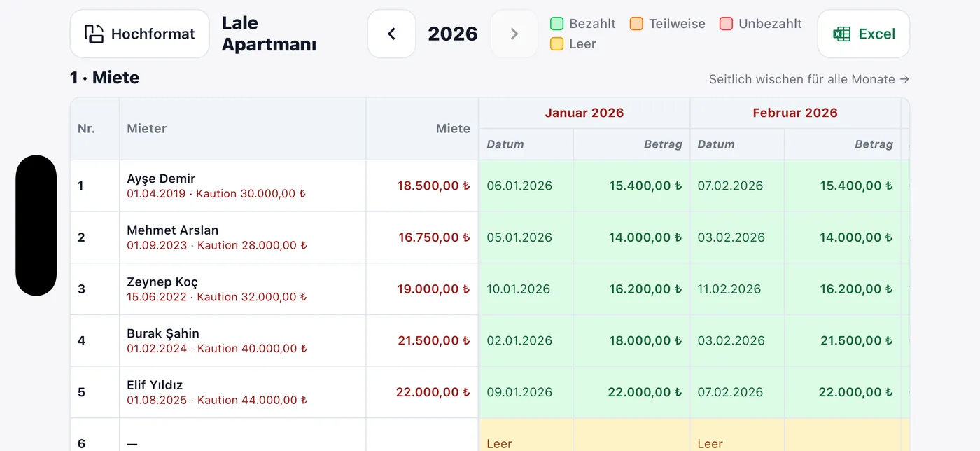The width and height of the screenshot is (980, 451).
Task: Click the green Excel spreadsheet icon
Action: (841, 34)
